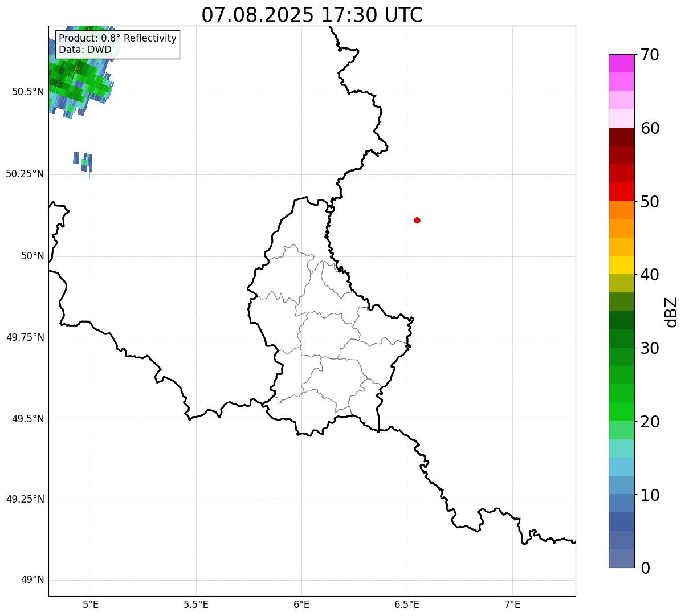Click the 6°E longitude label
The height and width of the screenshot is (616, 685).
[301, 605]
